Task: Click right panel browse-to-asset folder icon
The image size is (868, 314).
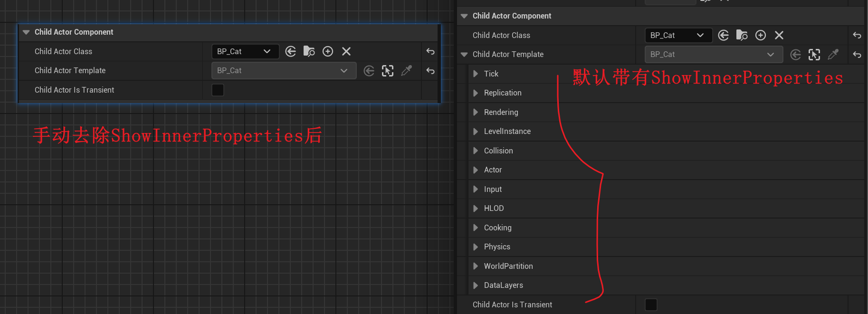Action: 742,35
